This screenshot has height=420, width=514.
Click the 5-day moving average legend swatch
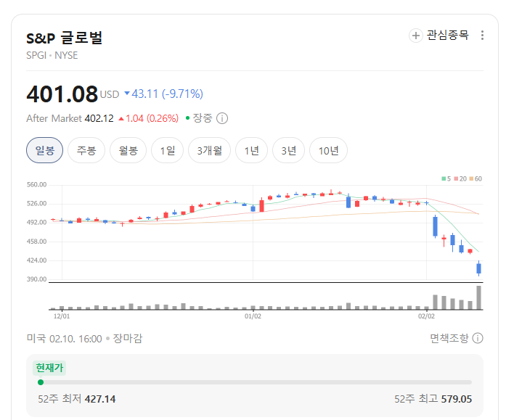(x=444, y=179)
